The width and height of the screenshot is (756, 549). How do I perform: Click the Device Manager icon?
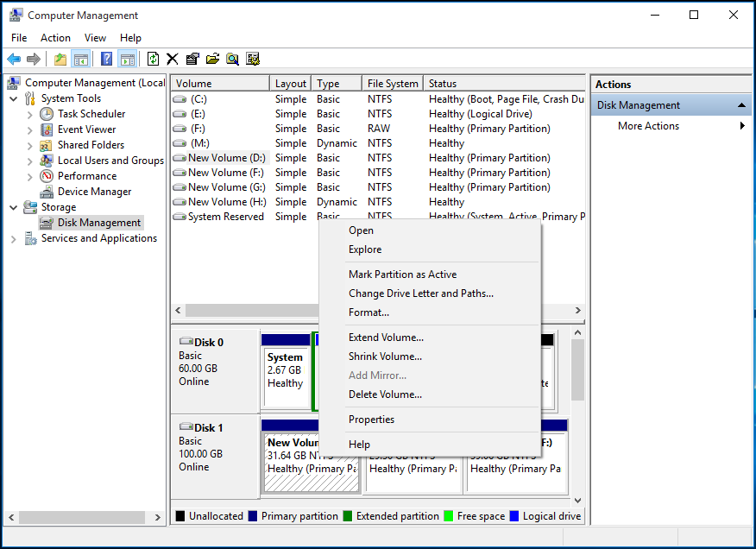click(x=47, y=192)
